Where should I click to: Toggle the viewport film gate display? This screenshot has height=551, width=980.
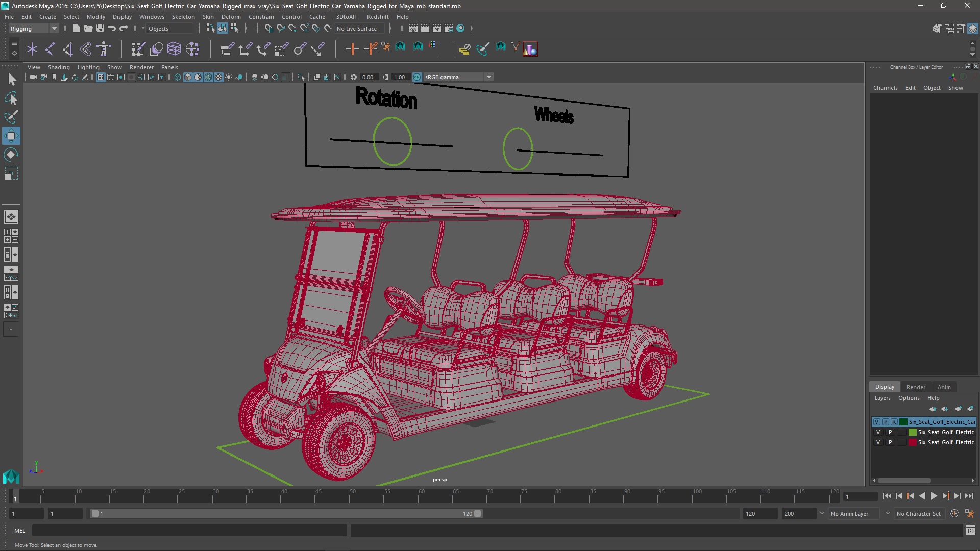point(111,77)
